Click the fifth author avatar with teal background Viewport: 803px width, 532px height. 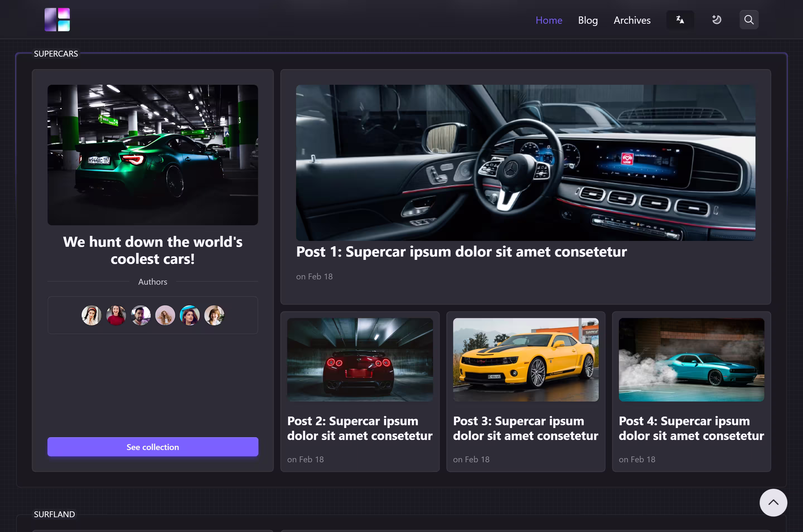pyautogui.click(x=190, y=315)
